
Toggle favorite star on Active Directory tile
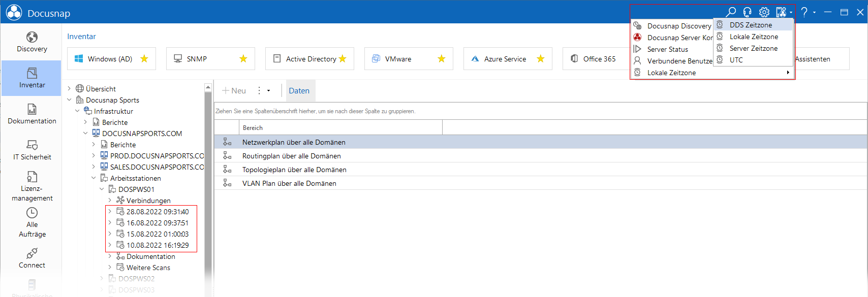coord(343,59)
